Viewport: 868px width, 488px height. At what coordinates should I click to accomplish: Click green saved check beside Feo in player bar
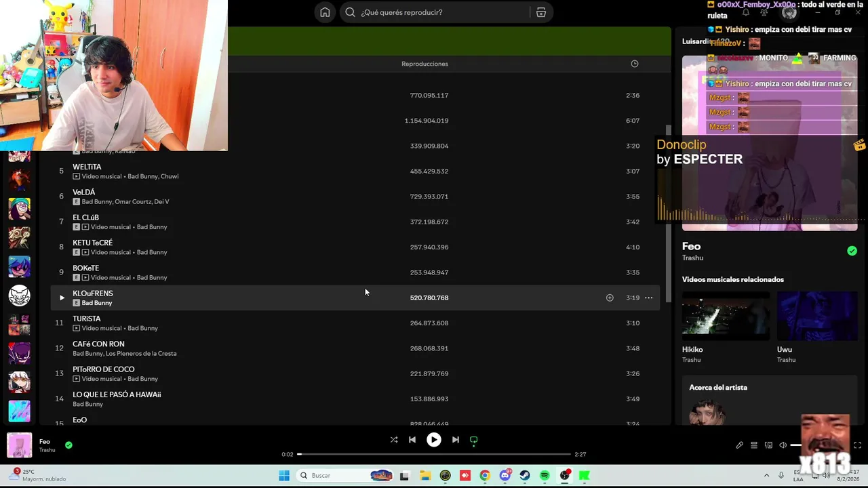point(68,445)
